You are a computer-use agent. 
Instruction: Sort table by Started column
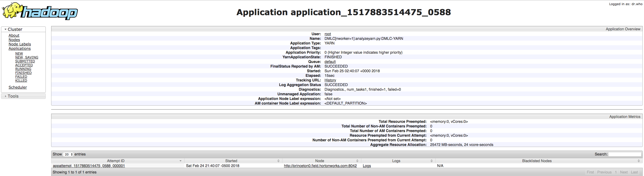point(231,161)
